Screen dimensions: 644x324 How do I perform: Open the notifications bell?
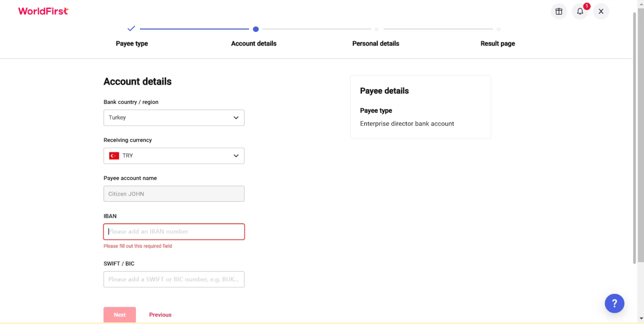coord(580,11)
